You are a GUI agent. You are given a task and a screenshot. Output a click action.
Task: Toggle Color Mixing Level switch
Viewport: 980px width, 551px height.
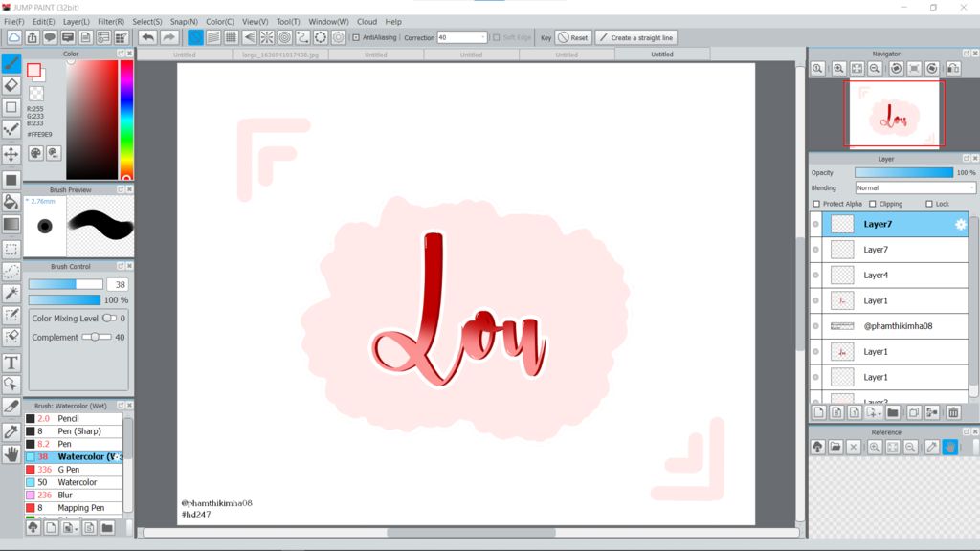pos(109,318)
